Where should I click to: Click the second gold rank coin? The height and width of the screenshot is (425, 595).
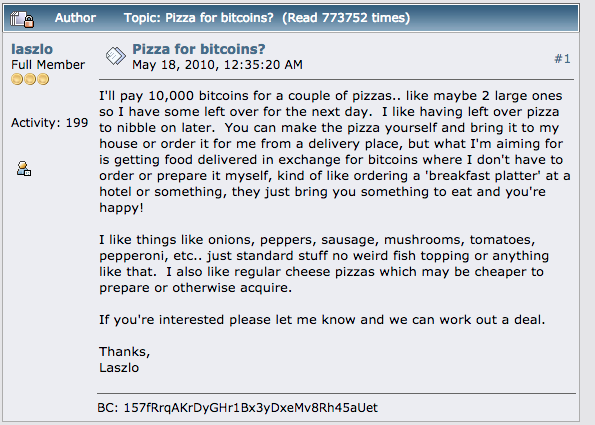pyautogui.click(x=30, y=79)
